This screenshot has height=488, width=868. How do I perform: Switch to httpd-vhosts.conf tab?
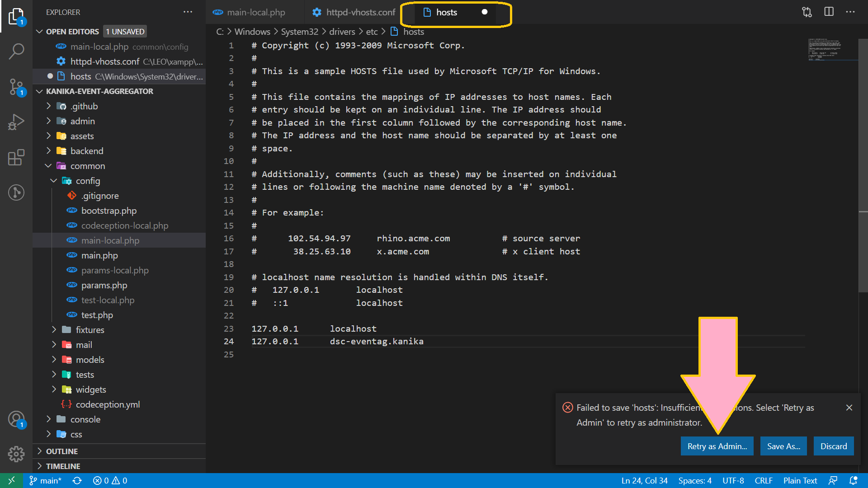[x=354, y=12]
